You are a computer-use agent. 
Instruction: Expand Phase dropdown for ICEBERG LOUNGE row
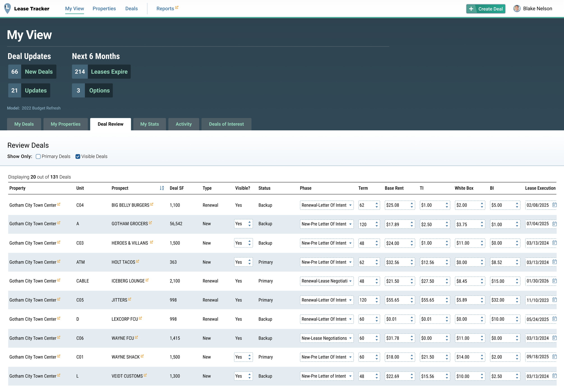(326, 281)
